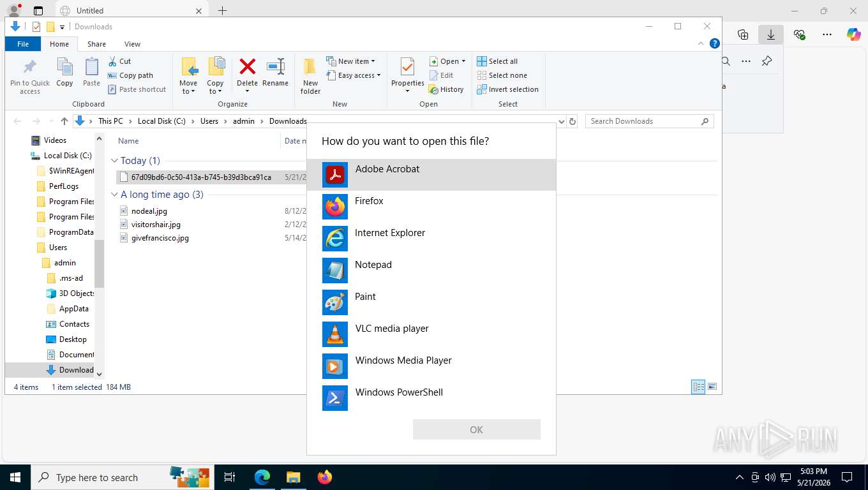Collapse the A long time ago group
Image resolution: width=868 pixels, height=490 pixels.
(x=114, y=195)
